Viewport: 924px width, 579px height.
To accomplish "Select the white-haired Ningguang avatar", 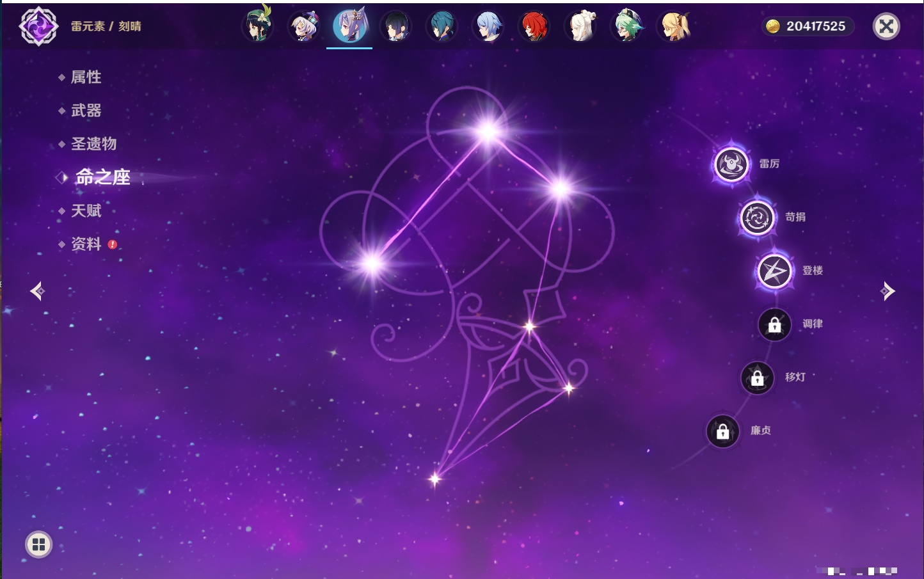I will pyautogui.click(x=581, y=27).
